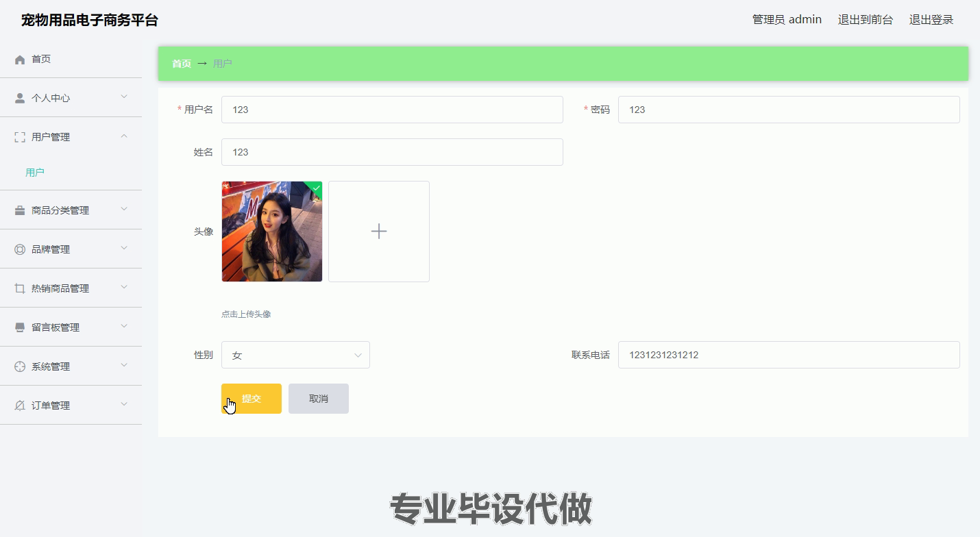Open the 热销商品管理 sidebar menu
Screen dimensions: 980x537
[71, 288]
